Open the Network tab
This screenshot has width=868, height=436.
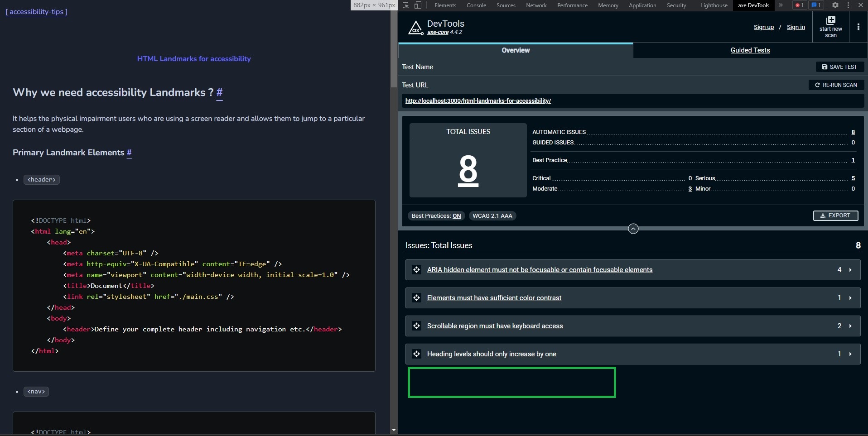pos(536,5)
